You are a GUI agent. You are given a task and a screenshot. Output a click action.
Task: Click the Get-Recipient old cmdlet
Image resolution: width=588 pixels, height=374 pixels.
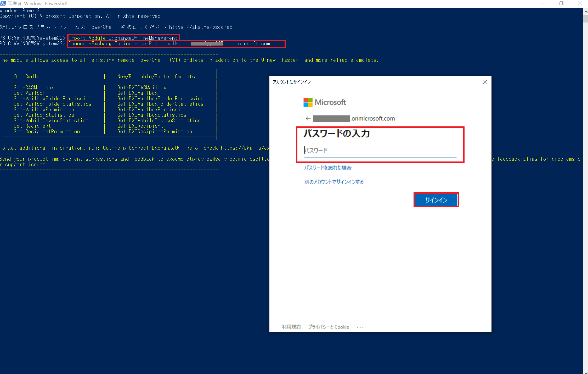point(32,126)
